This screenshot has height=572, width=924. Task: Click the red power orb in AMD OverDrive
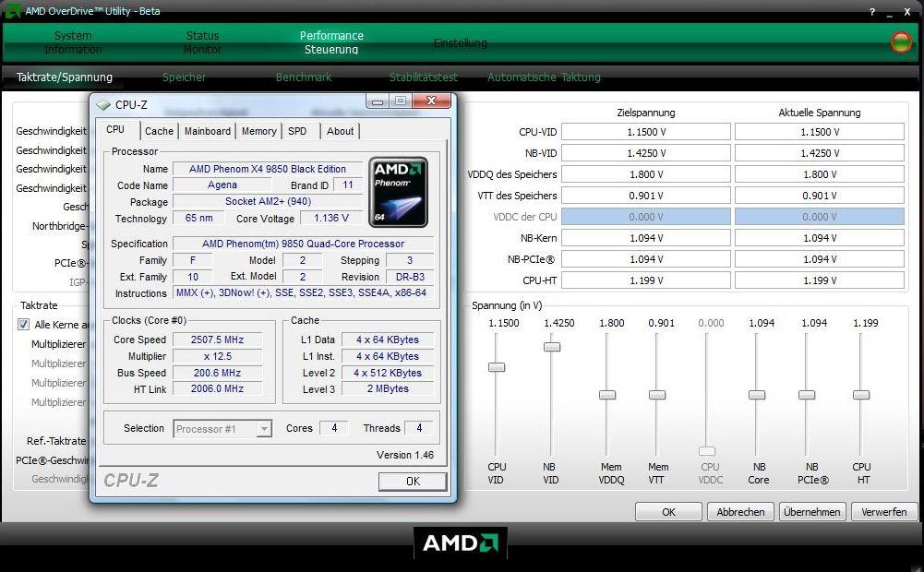coord(901,42)
